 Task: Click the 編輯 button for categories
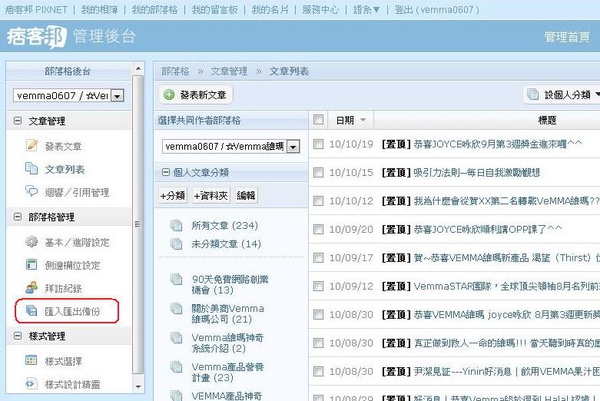246,196
